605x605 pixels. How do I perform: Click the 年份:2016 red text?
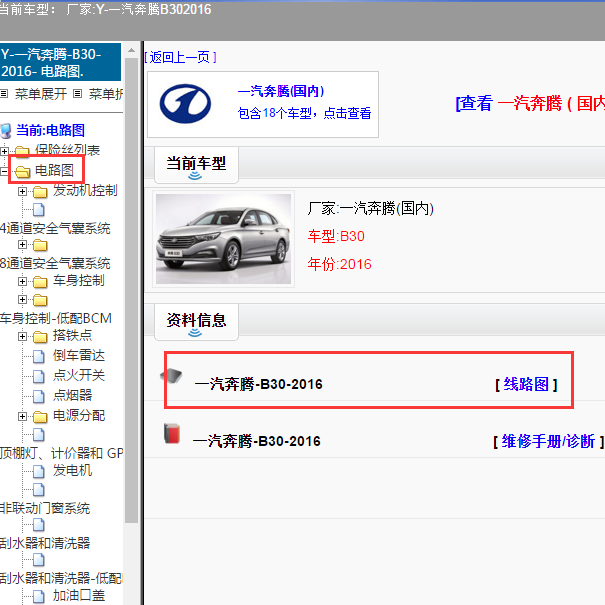pyautogui.click(x=340, y=264)
